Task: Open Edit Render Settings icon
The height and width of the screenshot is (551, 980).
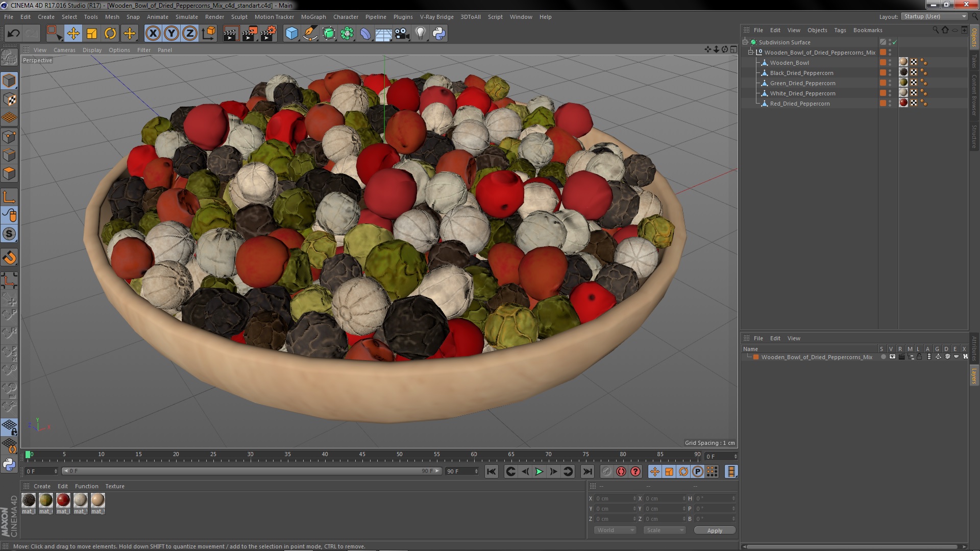Action: pyautogui.click(x=268, y=34)
